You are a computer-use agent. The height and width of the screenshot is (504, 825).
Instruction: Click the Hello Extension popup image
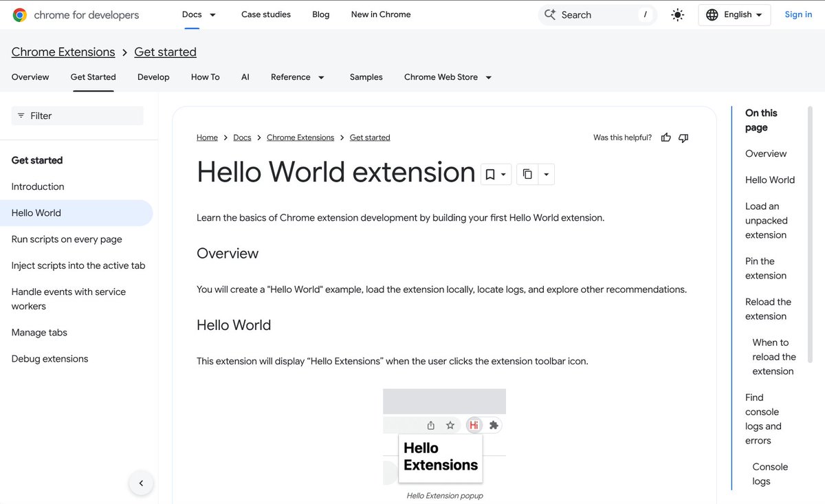(x=444, y=437)
